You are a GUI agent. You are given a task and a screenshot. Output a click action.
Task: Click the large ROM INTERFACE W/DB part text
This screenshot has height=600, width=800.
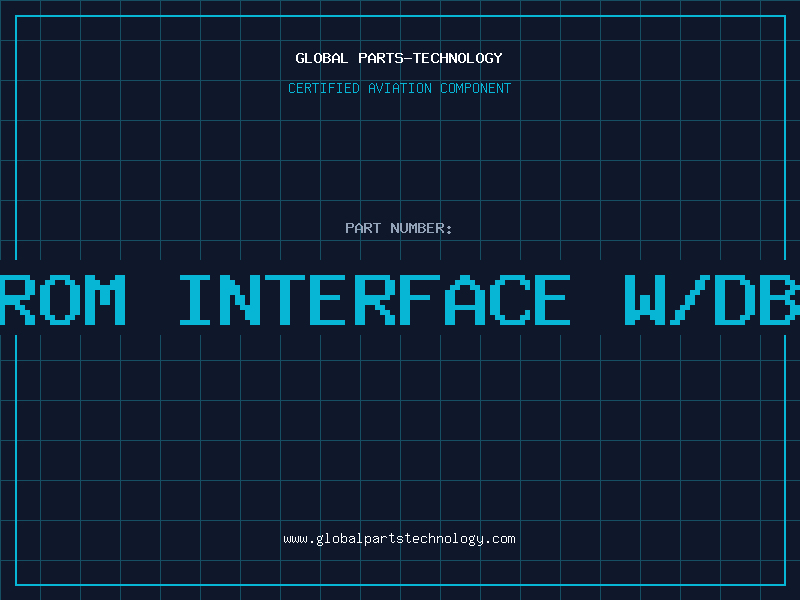(x=400, y=299)
